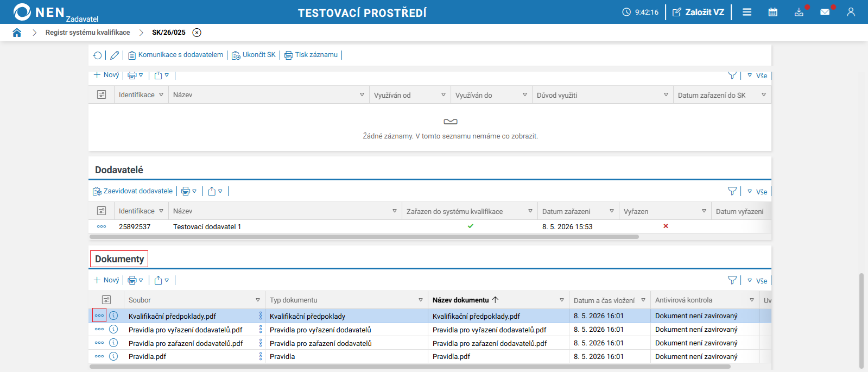
Task: Open export dropdown in Dodavatelé section
Action: coord(215,191)
